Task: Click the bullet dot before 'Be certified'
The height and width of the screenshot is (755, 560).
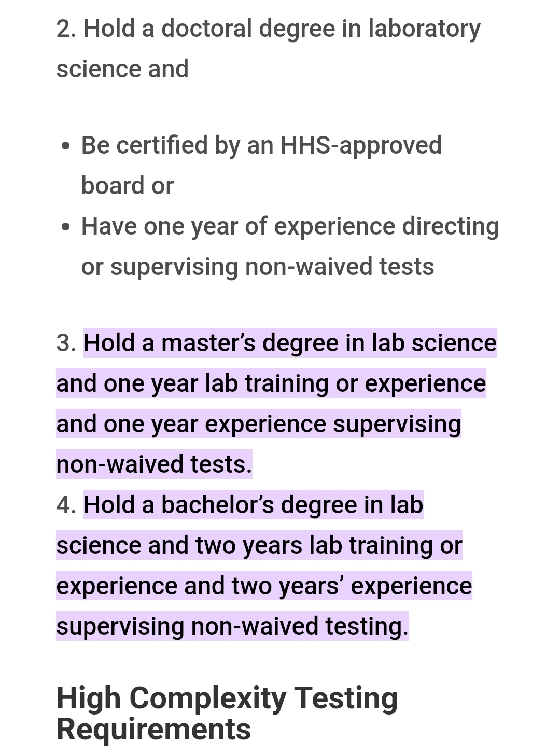Action: click(65, 146)
